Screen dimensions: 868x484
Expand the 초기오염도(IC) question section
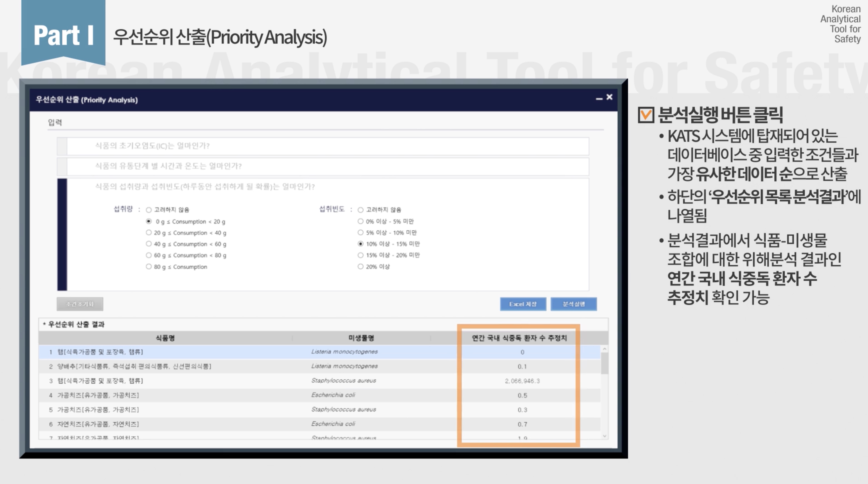pos(152,146)
